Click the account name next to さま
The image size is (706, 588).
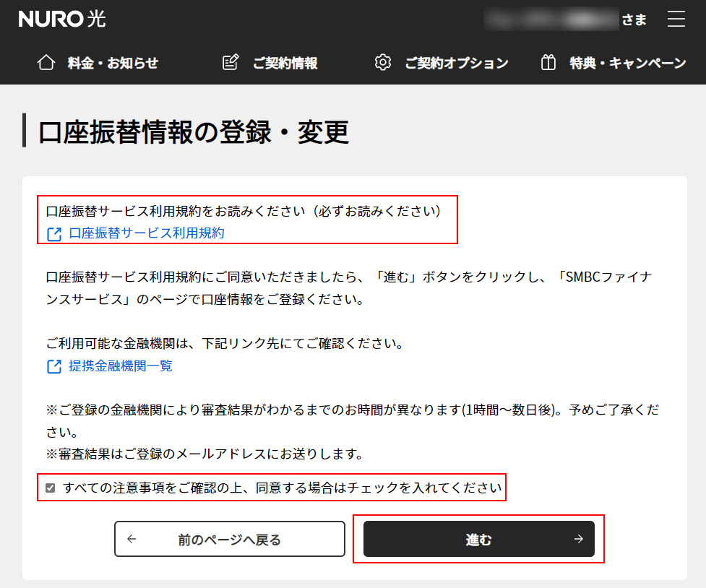click(x=552, y=20)
